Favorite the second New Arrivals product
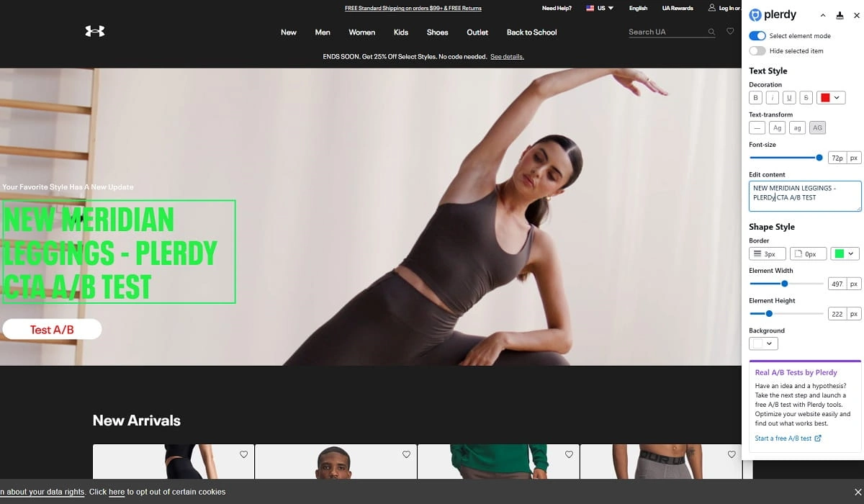 406,454
